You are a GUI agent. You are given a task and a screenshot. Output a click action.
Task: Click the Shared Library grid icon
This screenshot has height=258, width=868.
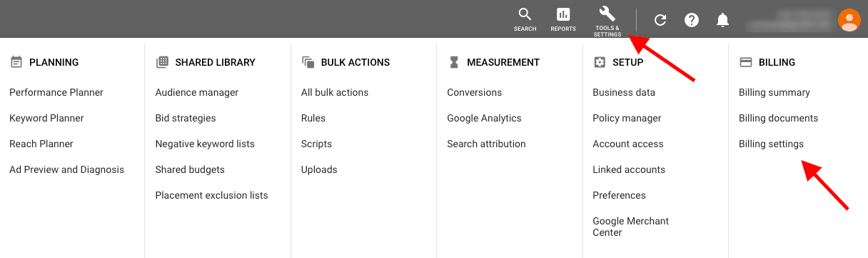[x=162, y=62]
